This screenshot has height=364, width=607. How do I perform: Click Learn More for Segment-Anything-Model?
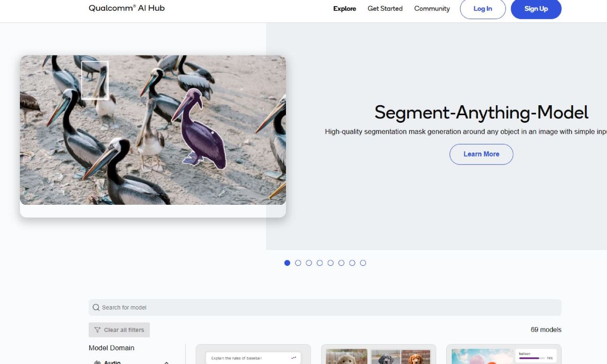[x=481, y=154]
